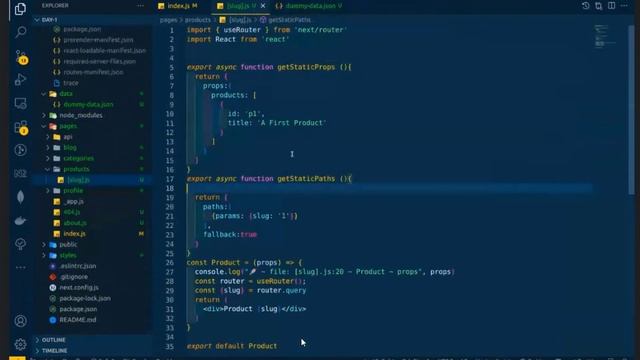
Task: Close the [slug].js editor tab
Action: tap(263, 6)
